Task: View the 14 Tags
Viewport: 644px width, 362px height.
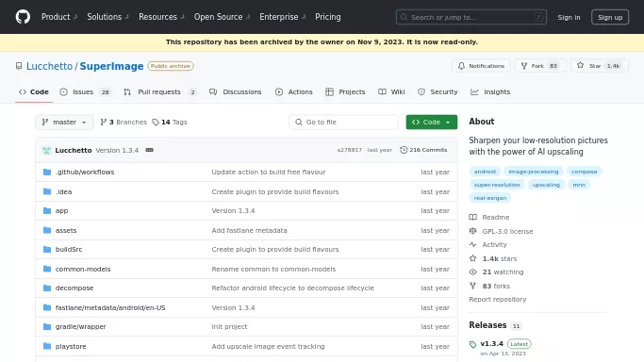Action: [170, 122]
